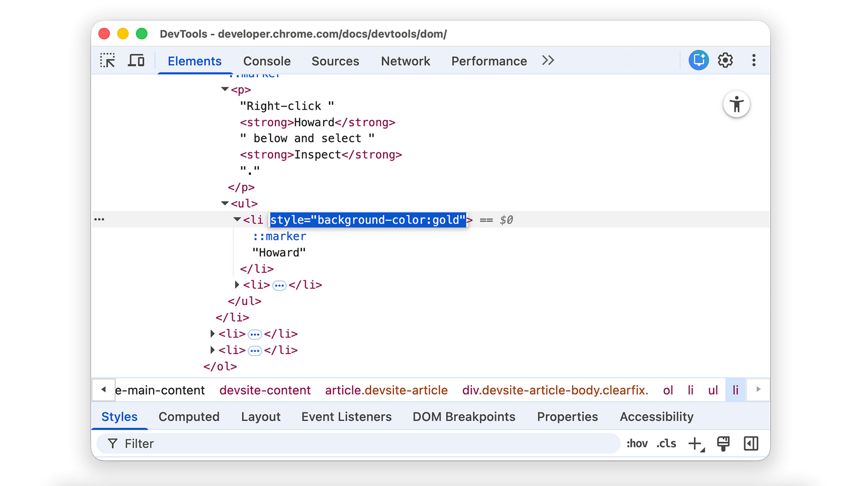Toggle :hov element state panel
The height and width of the screenshot is (486, 856).
pos(637,443)
